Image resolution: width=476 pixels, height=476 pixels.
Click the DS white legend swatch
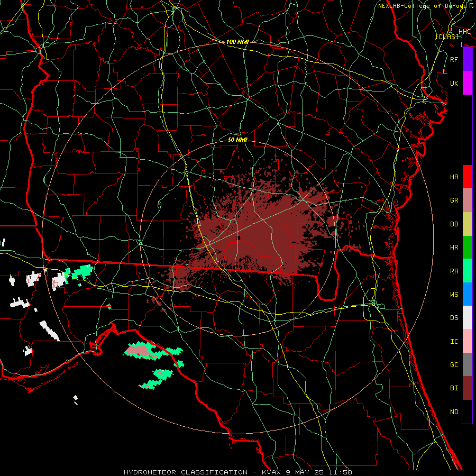(467, 317)
